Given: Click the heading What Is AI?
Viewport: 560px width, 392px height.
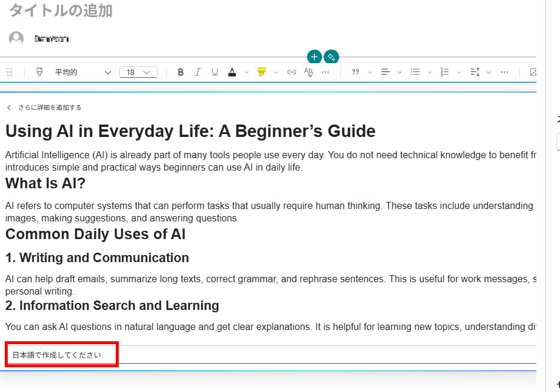Looking at the screenshot, I should coord(45,183).
